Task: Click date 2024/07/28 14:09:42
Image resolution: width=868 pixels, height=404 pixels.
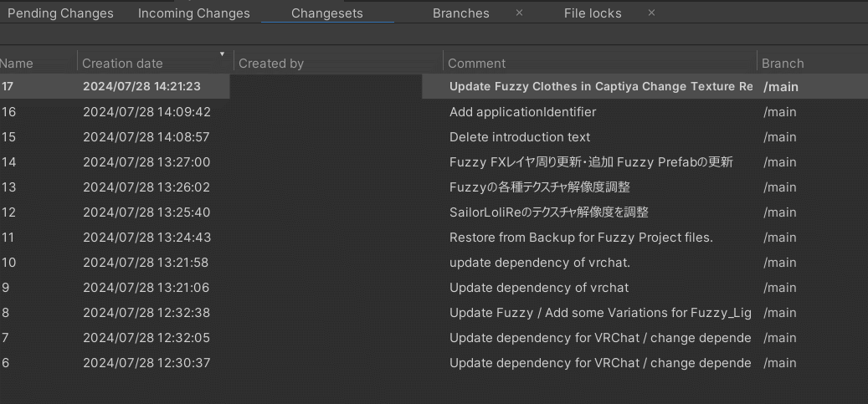Action: [x=146, y=112]
